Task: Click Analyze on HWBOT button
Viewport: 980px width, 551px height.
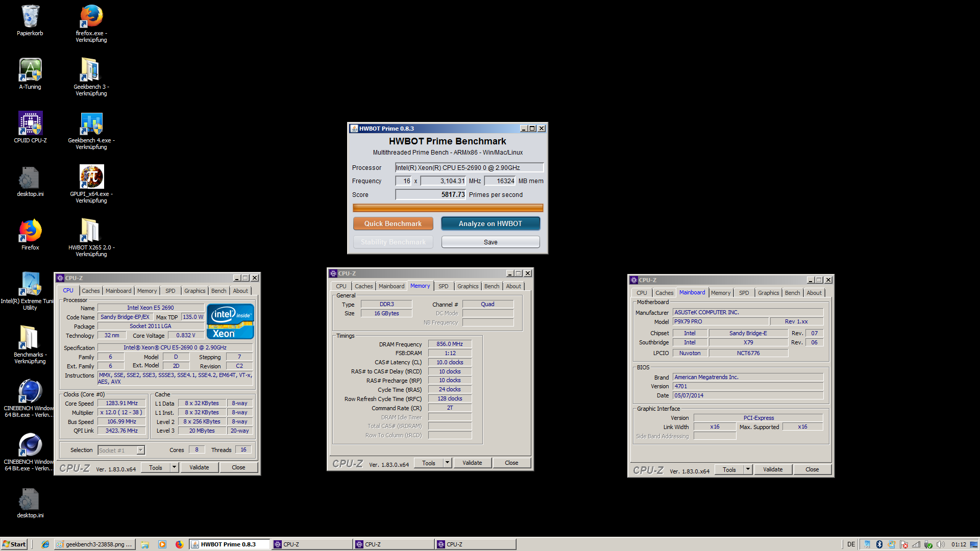Action: coord(491,223)
